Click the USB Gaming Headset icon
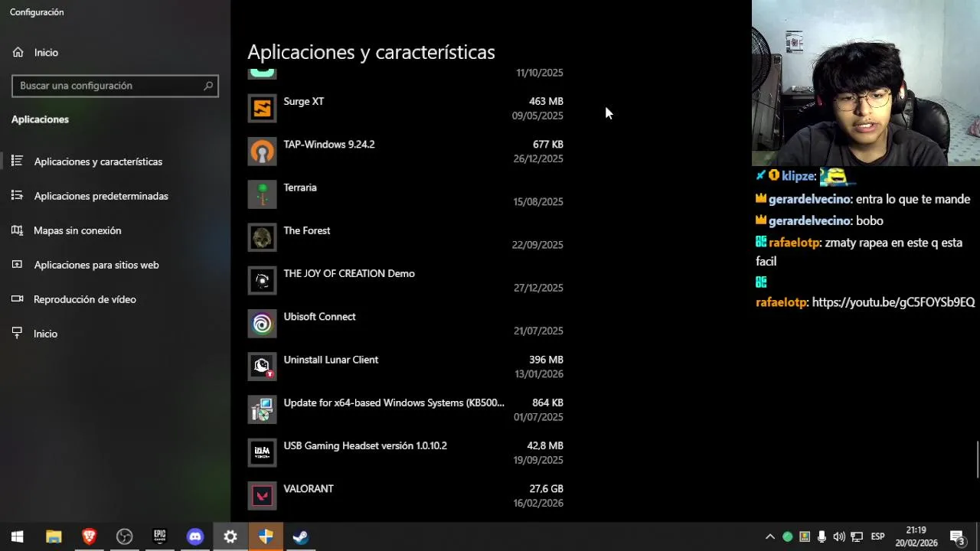980x551 pixels. (262, 452)
